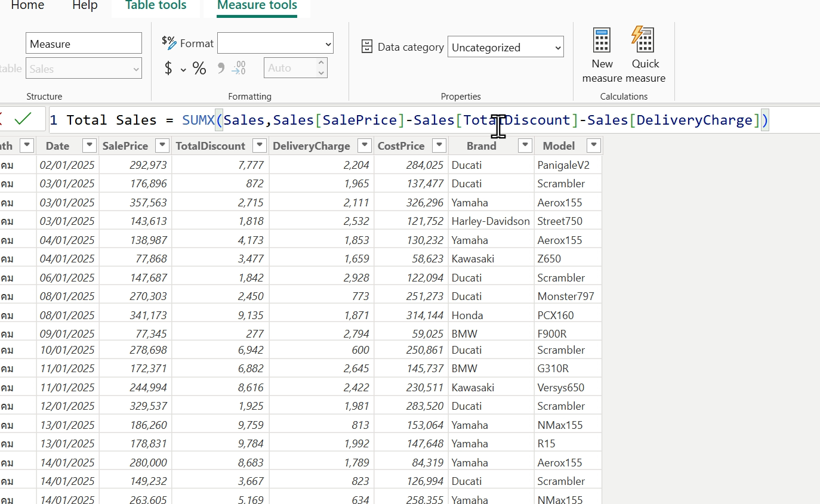This screenshot has height=504, width=820.
Task: Switch to the Table tools tab
Action: tap(155, 6)
